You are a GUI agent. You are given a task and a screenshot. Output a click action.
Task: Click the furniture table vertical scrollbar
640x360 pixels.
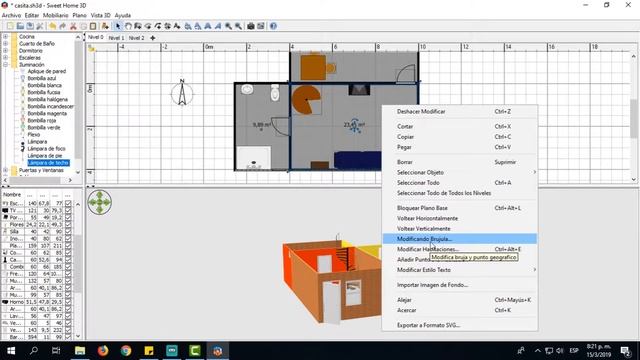[78, 263]
